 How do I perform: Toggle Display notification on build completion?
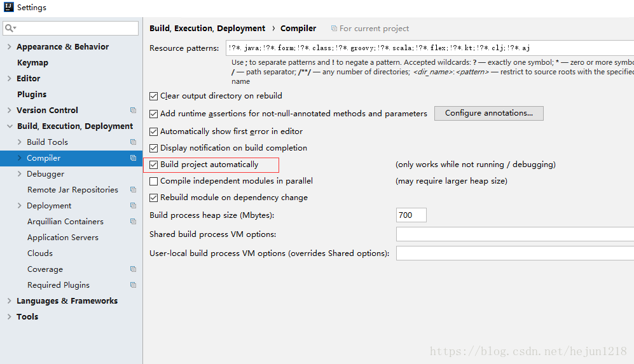coord(153,148)
